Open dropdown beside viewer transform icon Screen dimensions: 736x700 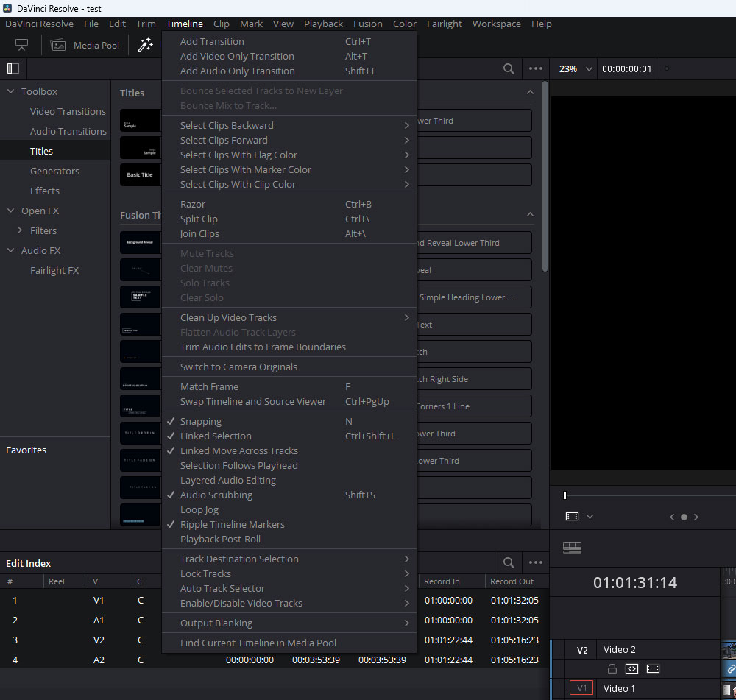click(x=590, y=517)
